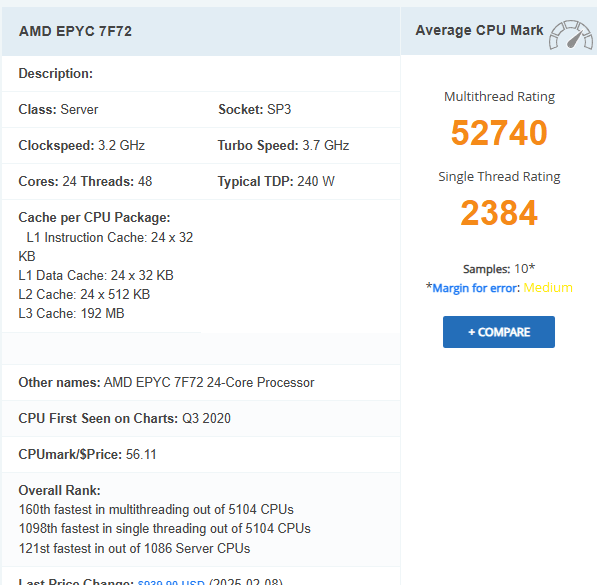
Task: Click L1 Data Cache: 24 x 32 KB
Action: click(96, 275)
